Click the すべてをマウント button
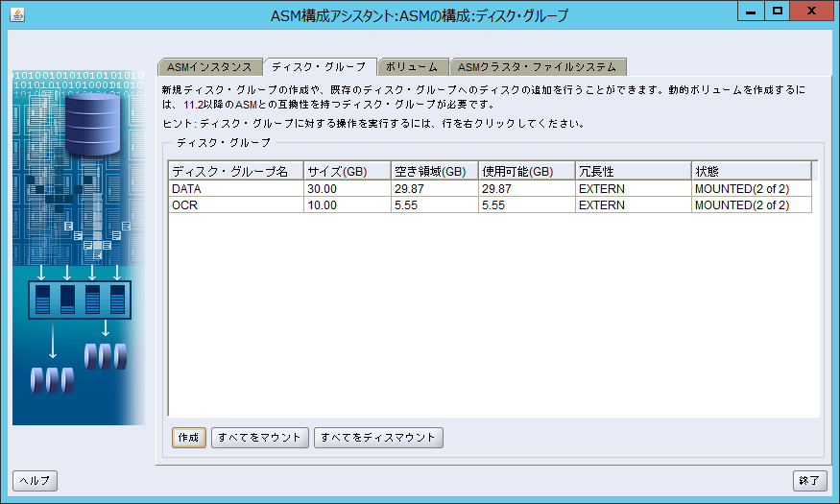This screenshot has height=504, width=840. (260, 438)
